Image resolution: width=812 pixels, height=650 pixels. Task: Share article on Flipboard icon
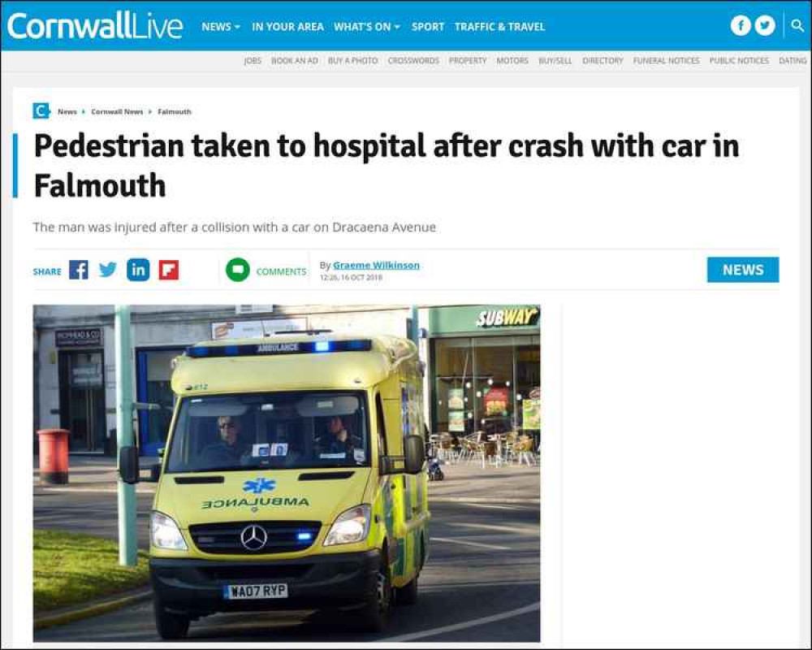[169, 270]
